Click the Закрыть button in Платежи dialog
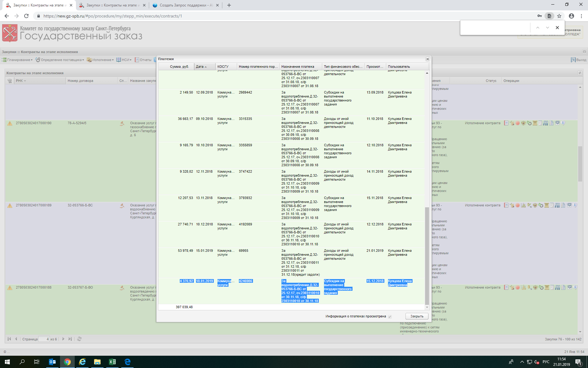The height and width of the screenshot is (368, 588). tap(417, 316)
